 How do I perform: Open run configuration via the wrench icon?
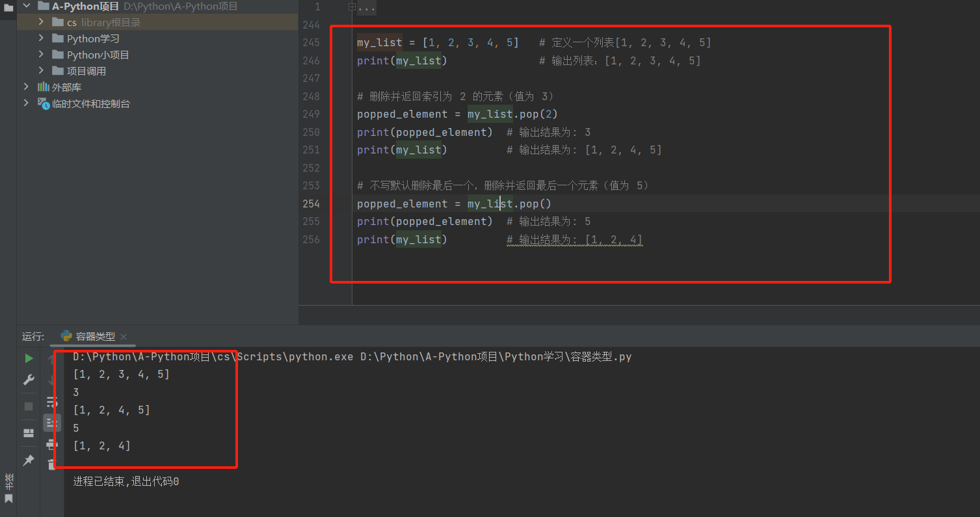click(29, 380)
